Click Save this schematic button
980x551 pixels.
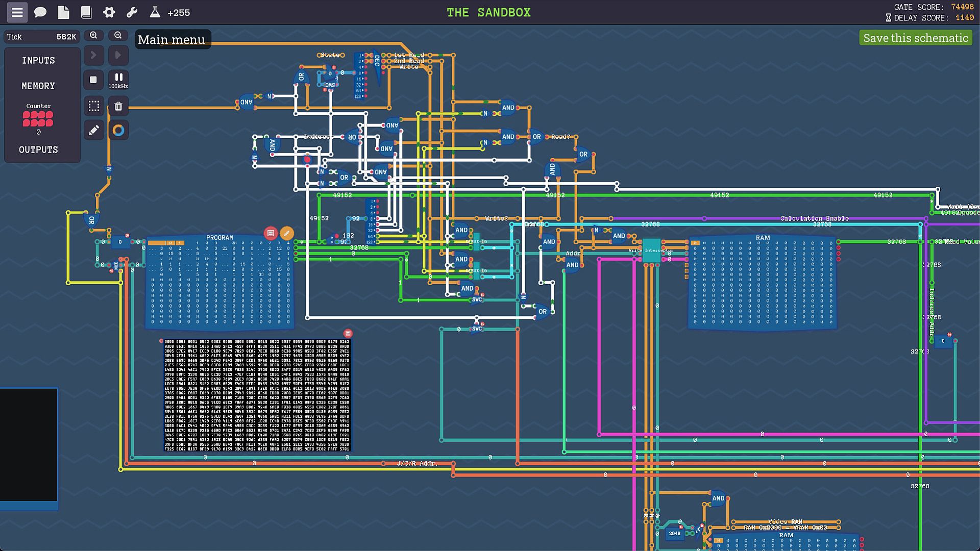(916, 38)
